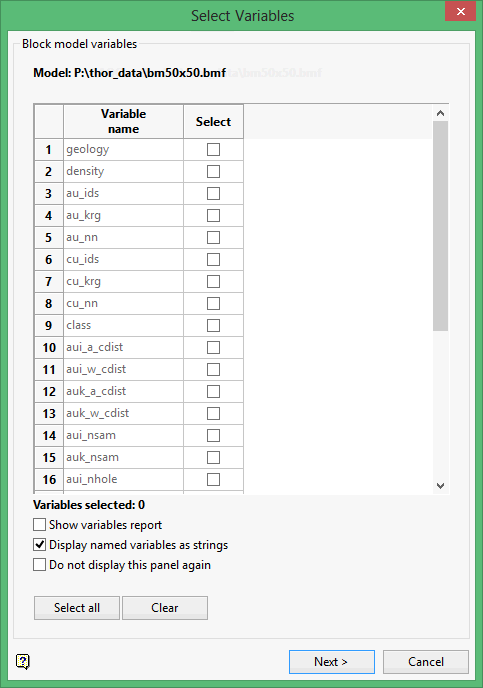Click the Variable name column header
The height and width of the screenshot is (688, 483).
(123, 122)
